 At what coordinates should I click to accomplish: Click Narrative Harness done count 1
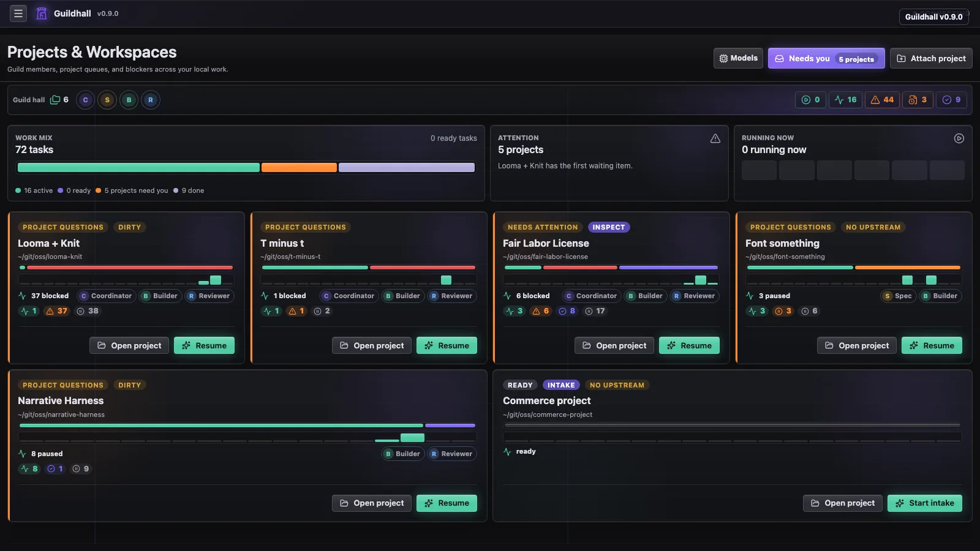coord(55,469)
